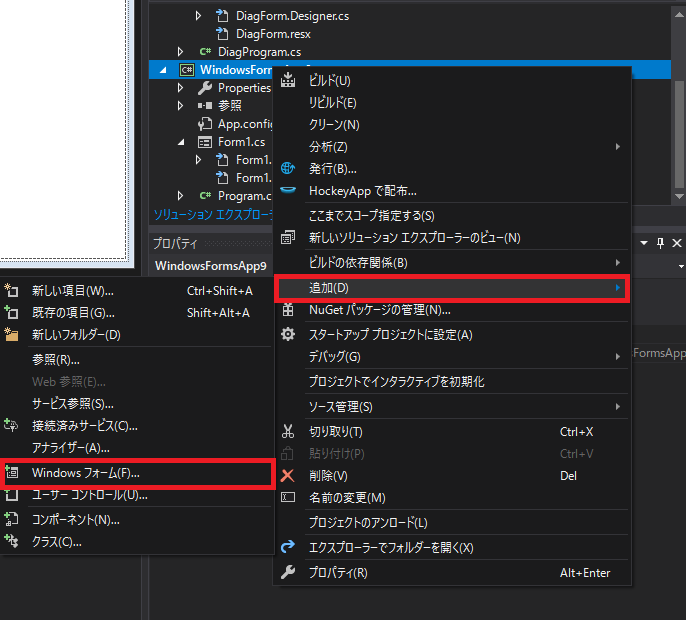Select サービス参照(S)... entry

(x=137, y=403)
